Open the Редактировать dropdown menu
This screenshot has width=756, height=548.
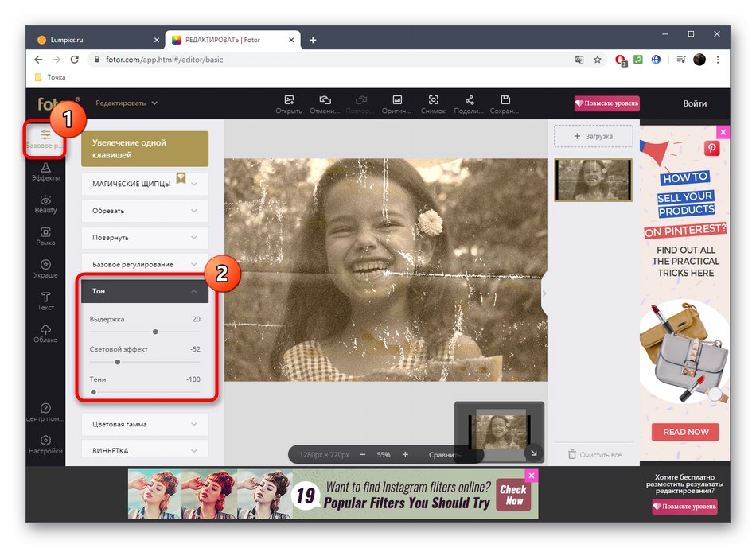click(127, 103)
